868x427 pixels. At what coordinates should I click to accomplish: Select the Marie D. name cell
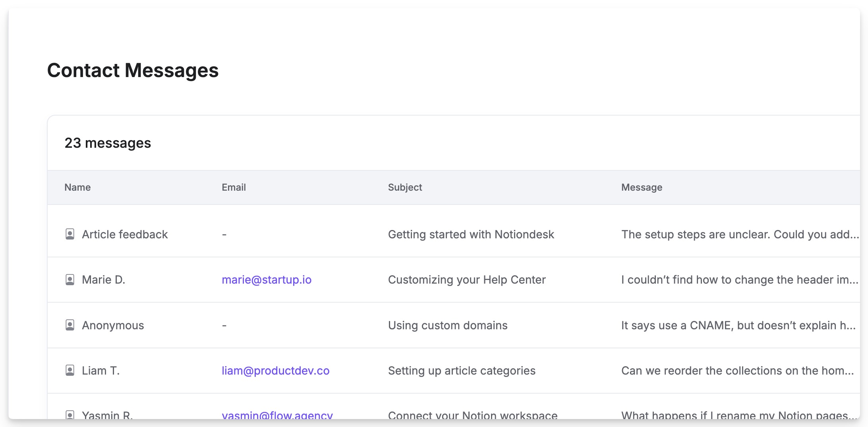pyautogui.click(x=103, y=280)
